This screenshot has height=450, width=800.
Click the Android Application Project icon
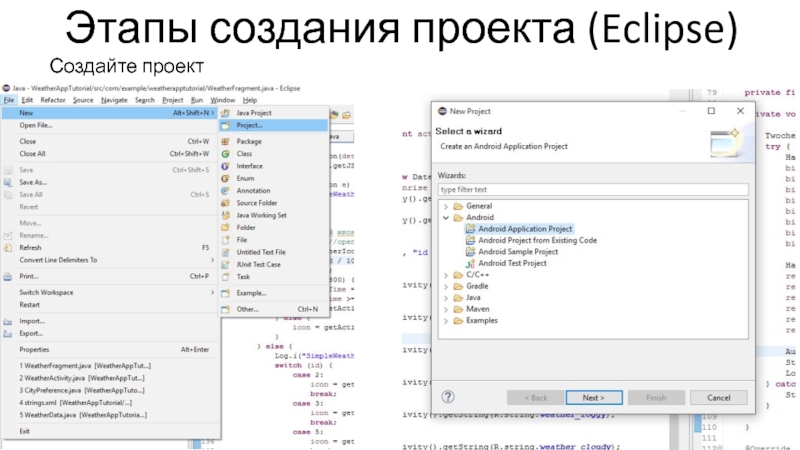tap(470, 229)
